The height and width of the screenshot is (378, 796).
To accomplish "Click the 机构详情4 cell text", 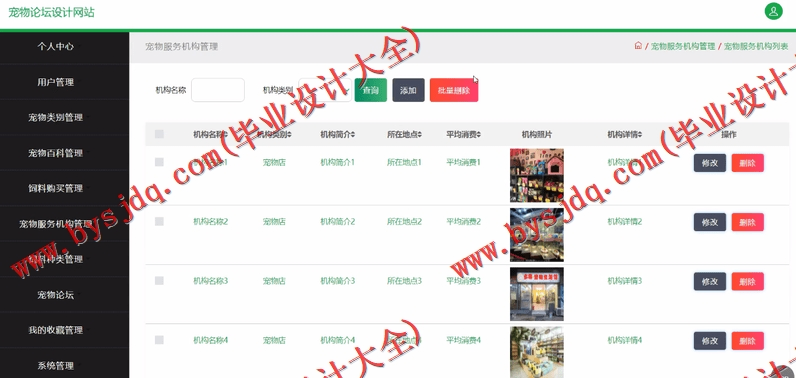I will coord(625,340).
